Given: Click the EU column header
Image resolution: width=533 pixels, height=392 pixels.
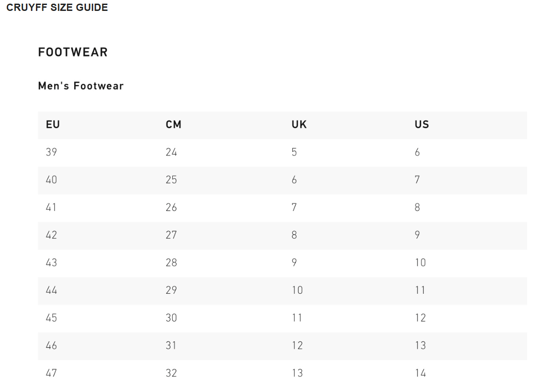Looking at the screenshot, I should tap(53, 125).
